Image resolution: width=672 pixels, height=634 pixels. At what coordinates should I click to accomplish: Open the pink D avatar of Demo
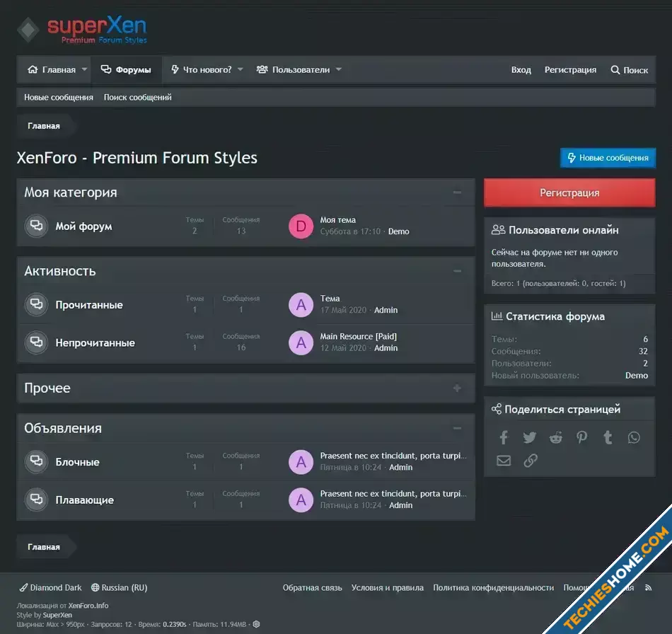[x=301, y=226]
